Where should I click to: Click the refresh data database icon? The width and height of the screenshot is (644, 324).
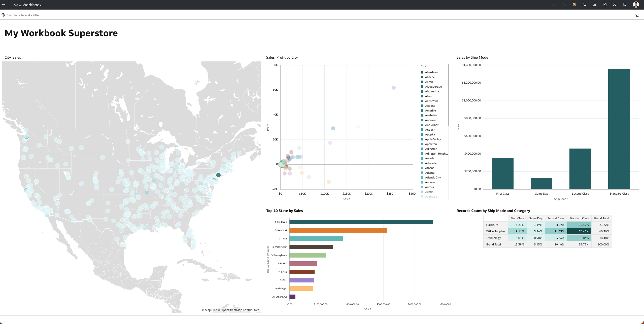pyautogui.click(x=585, y=5)
